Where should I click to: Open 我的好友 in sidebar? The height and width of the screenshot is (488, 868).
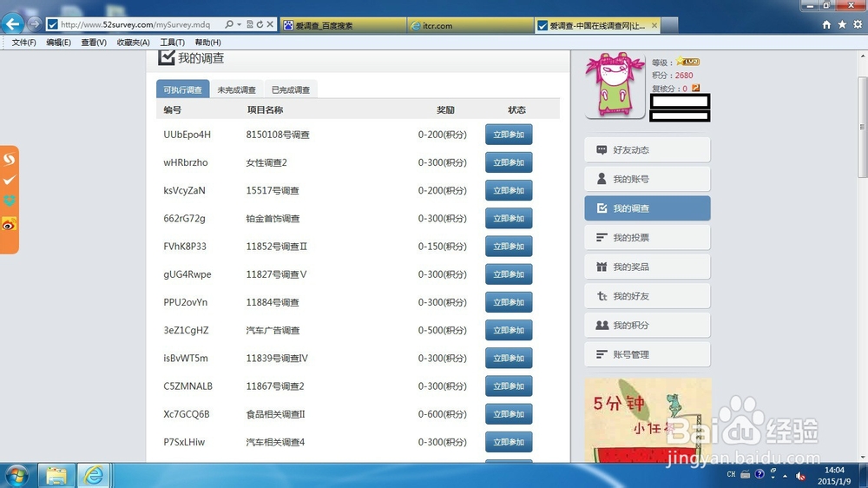click(648, 296)
